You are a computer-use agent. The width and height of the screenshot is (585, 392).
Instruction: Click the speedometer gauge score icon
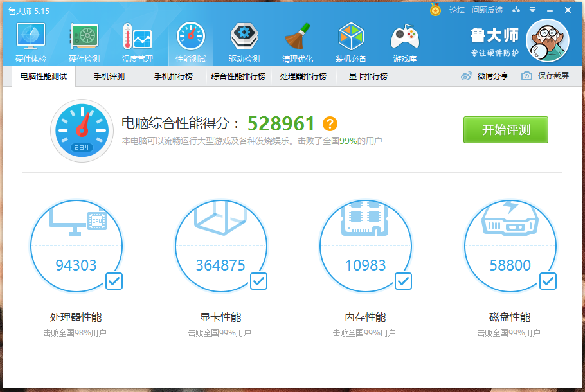82,130
